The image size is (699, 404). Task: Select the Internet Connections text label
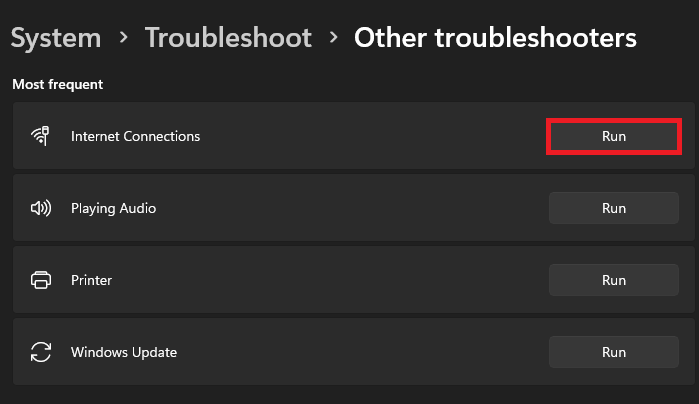click(x=135, y=136)
